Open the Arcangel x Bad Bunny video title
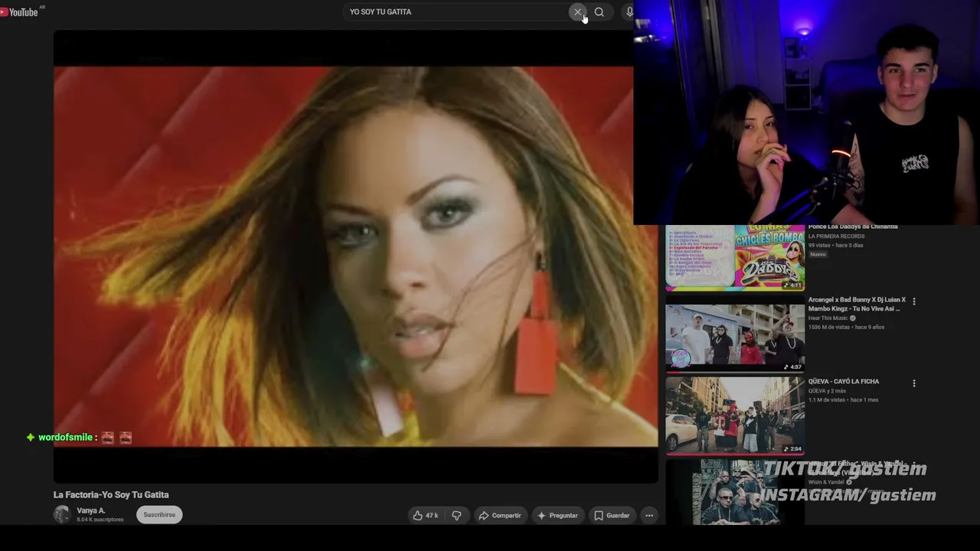The image size is (980, 551). (857, 304)
